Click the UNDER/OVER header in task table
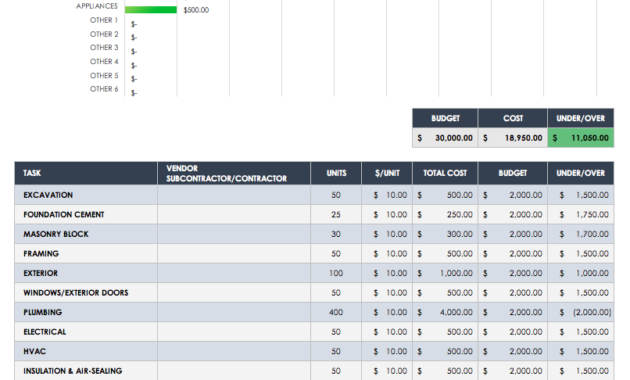 point(581,173)
